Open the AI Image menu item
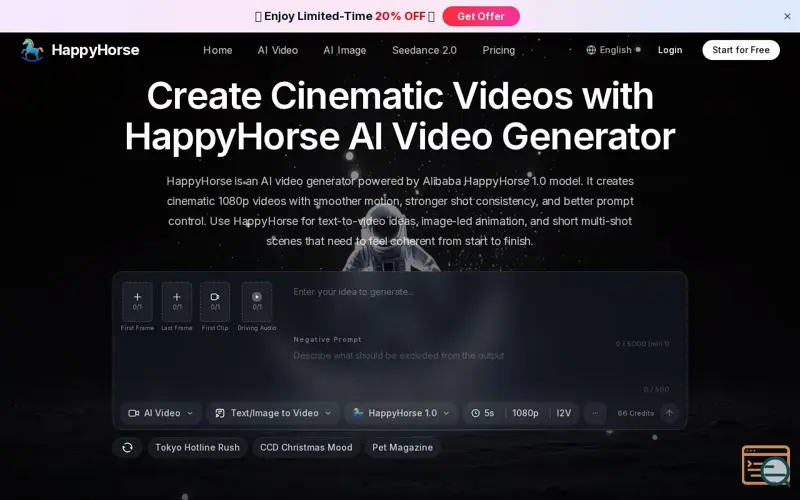Viewport: 800px width, 500px height. tap(344, 50)
